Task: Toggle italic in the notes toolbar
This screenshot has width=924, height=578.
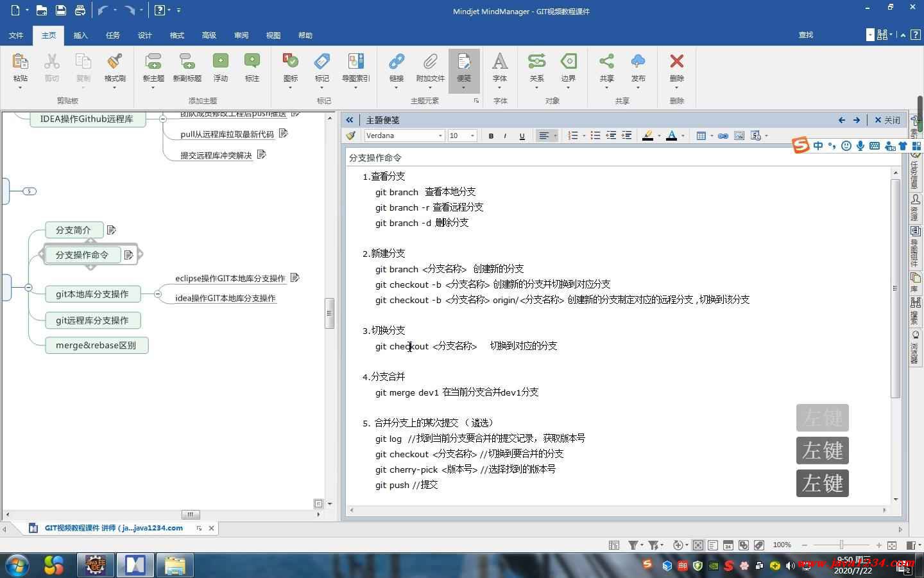Action: tap(506, 136)
